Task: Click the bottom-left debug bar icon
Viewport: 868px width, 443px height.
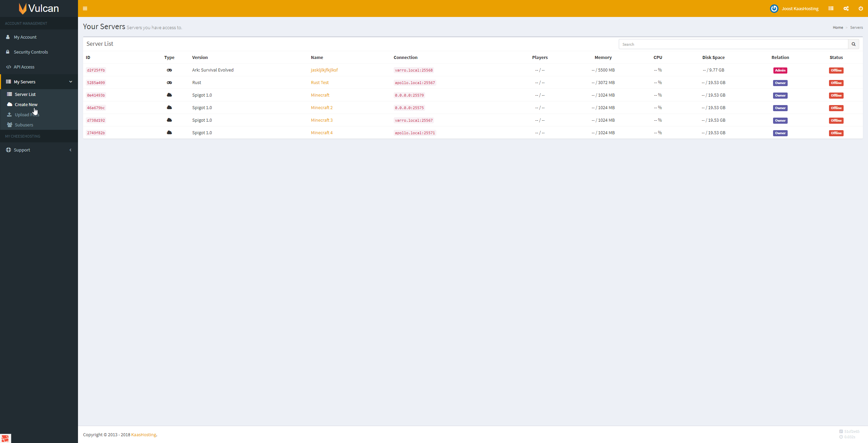Action: point(5,438)
